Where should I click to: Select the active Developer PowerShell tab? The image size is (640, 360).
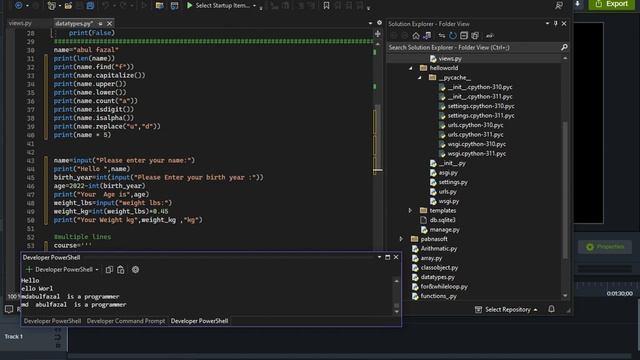click(199, 321)
